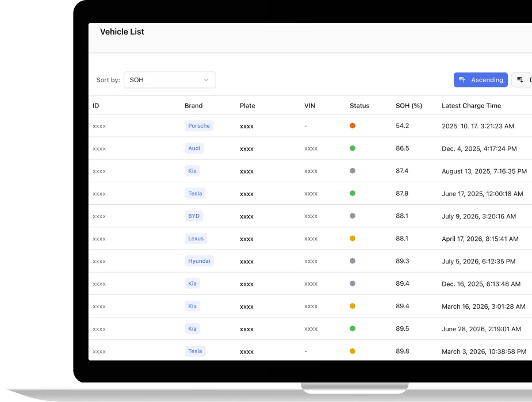Click the SOH value 89.8
Image resolution: width=532 pixels, height=402 pixels.
(403, 351)
